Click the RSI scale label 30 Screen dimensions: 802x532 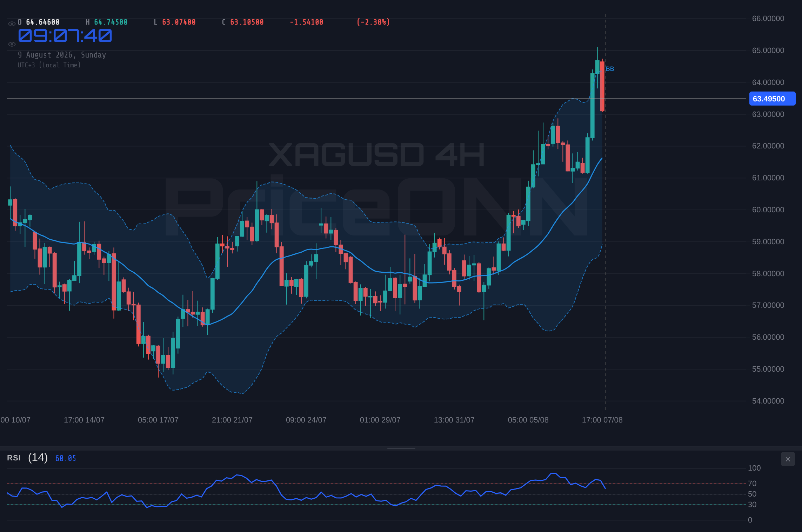[x=752, y=505]
